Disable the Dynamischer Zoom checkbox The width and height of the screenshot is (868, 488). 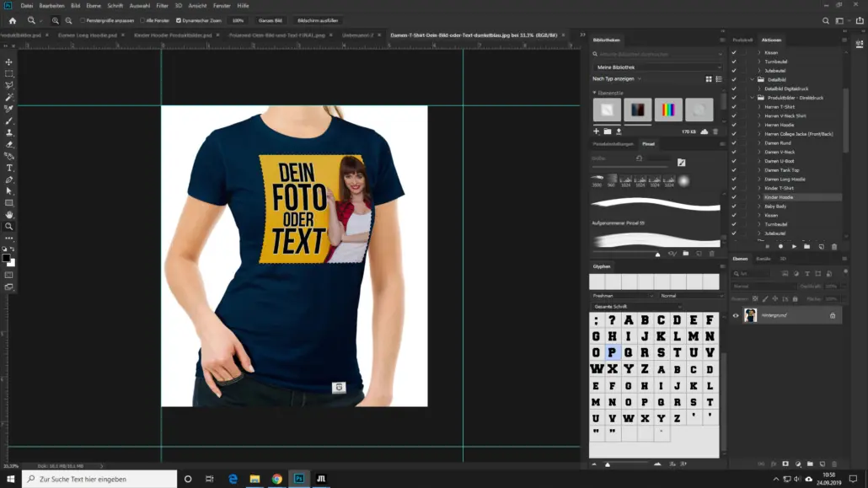(x=179, y=20)
